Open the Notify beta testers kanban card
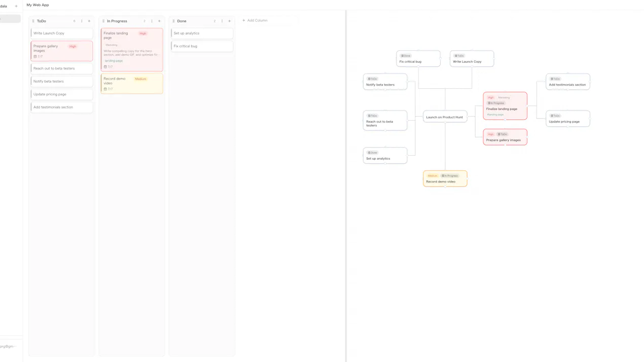Screen dimensions: 644x362 pyautogui.click(x=61, y=81)
